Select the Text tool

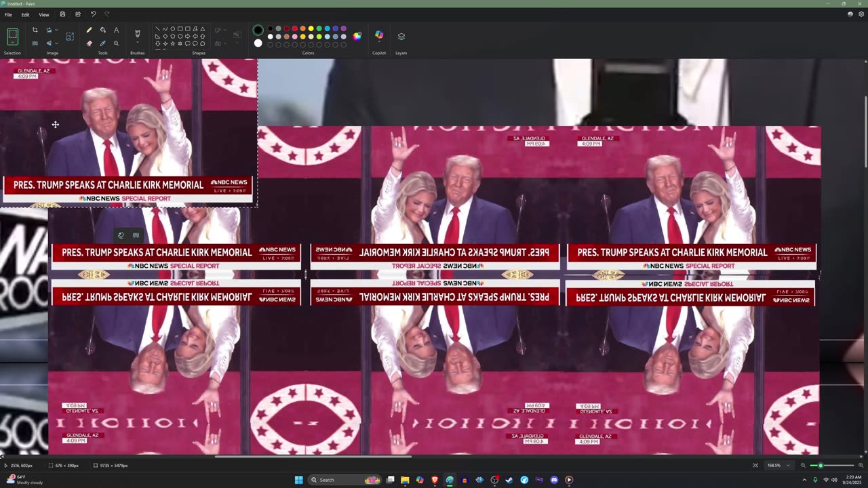tap(116, 30)
